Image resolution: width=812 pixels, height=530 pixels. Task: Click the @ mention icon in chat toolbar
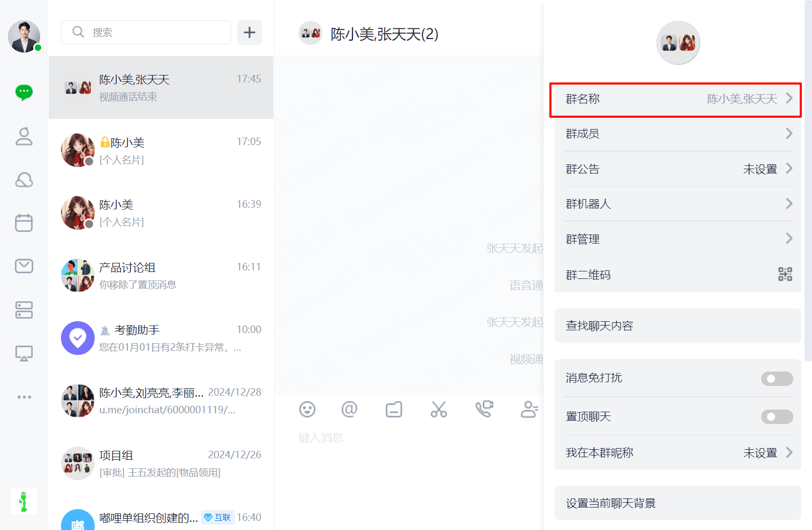click(349, 410)
